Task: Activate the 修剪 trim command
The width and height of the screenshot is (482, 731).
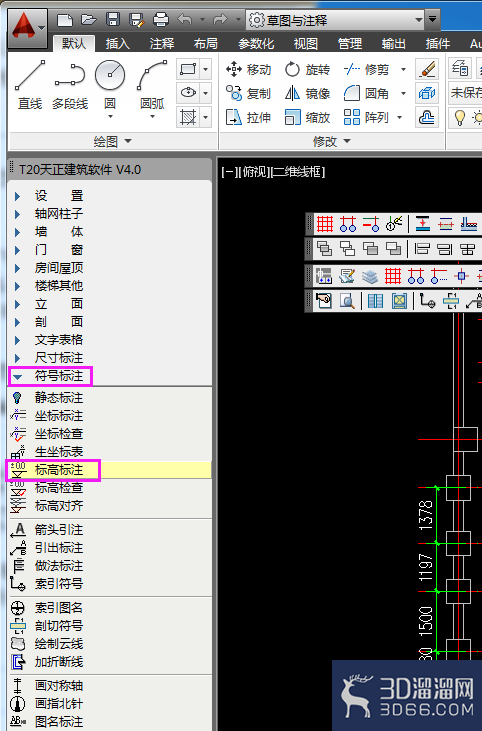Action: point(366,69)
